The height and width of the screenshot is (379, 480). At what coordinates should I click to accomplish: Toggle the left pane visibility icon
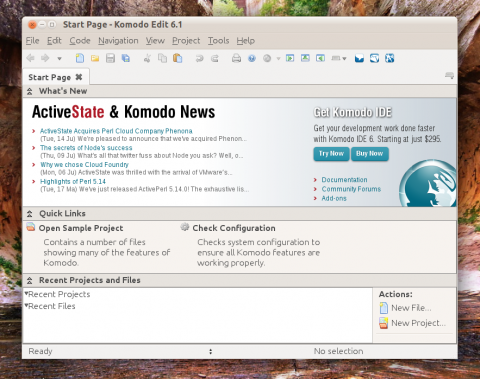[x=290, y=58]
